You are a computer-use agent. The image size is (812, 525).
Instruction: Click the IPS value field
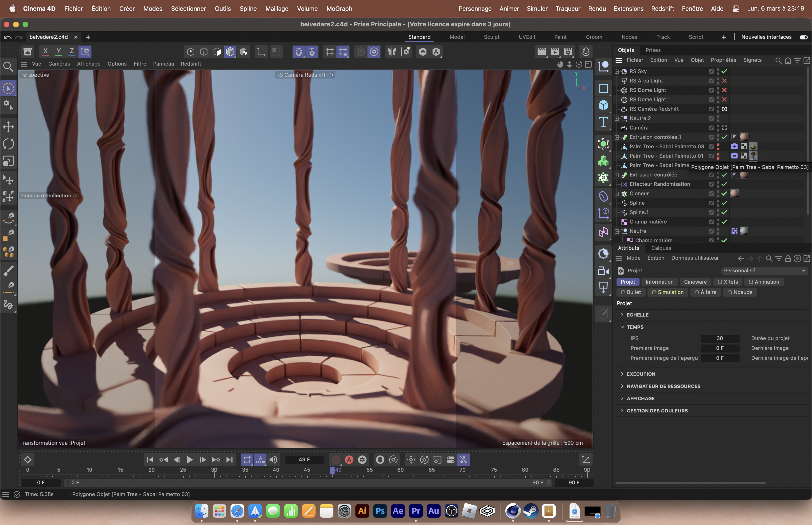720,338
